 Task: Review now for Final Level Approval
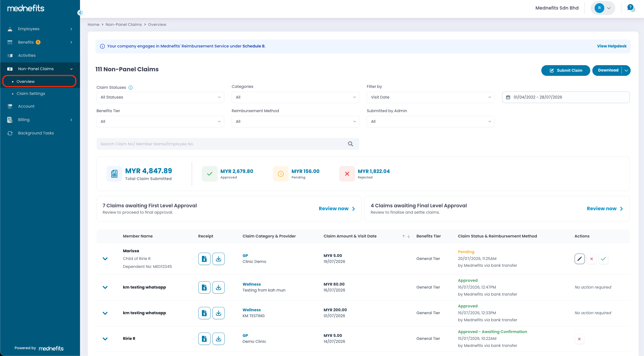point(605,209)
